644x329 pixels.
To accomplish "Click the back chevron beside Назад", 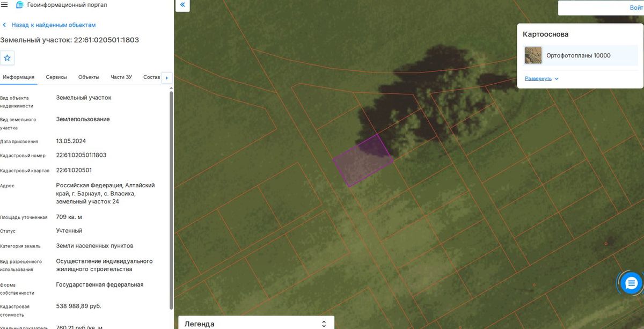I will tap(4, 25).
